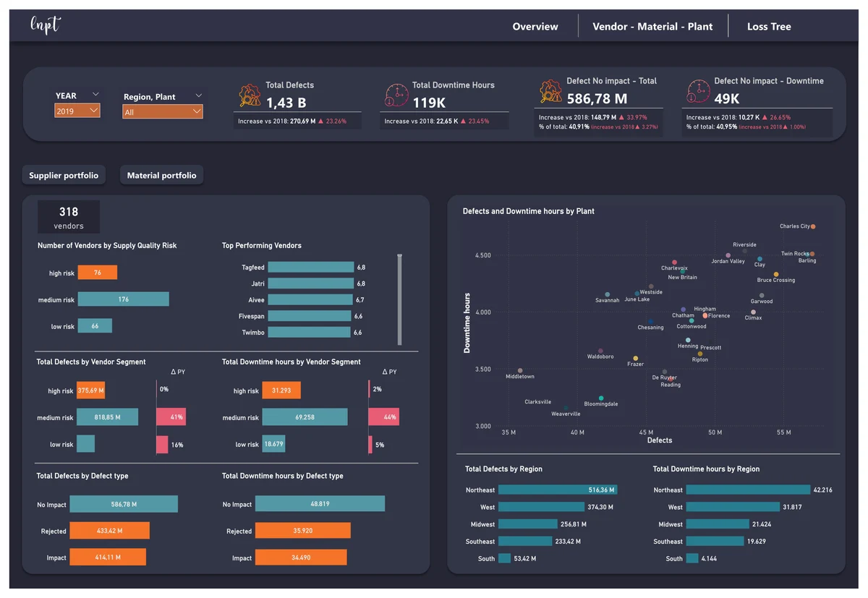This screenshot has height=598, width=868.
Task: Select the No Impact 48.819 downtime bar
Action: pyautogui.click(x=320, y=504)
